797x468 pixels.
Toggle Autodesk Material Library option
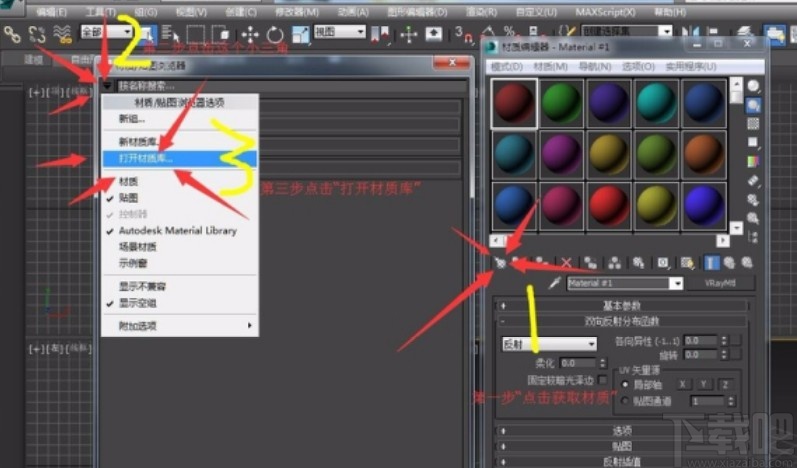(178, 231)
